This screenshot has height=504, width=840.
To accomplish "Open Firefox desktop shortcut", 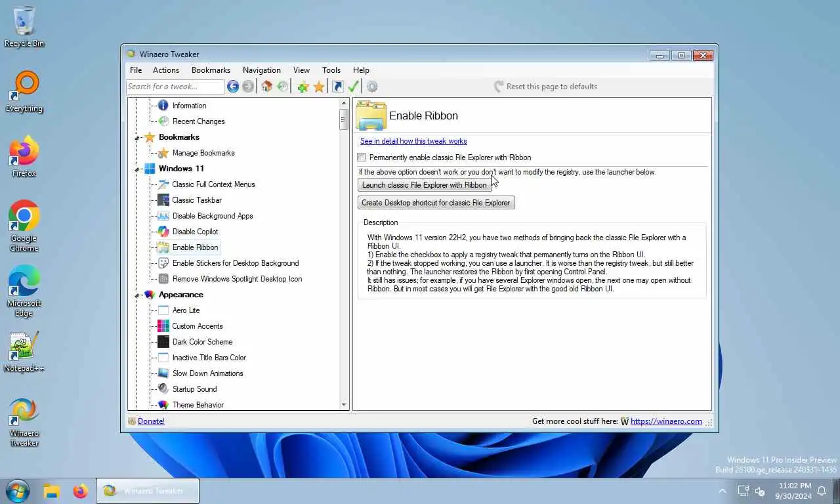I will click(24, 157).
